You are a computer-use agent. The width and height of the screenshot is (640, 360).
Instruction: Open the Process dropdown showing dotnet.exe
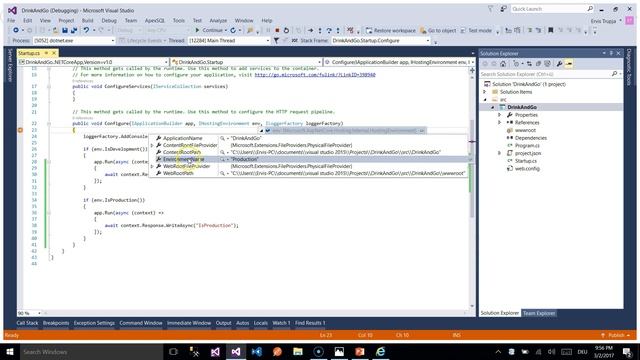pos(74,40)
